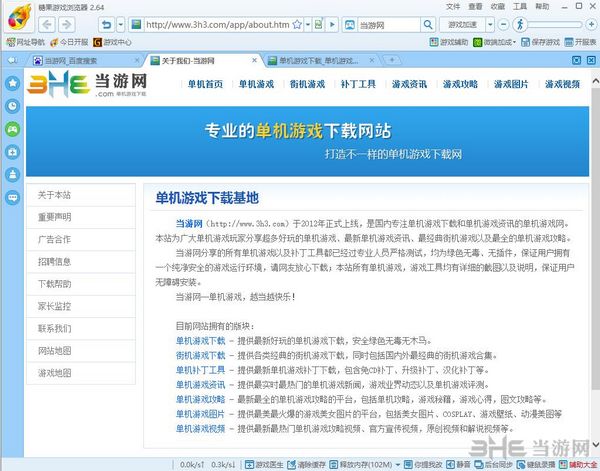Click the sidebar user/stamp icon

[x=13, y=175]
